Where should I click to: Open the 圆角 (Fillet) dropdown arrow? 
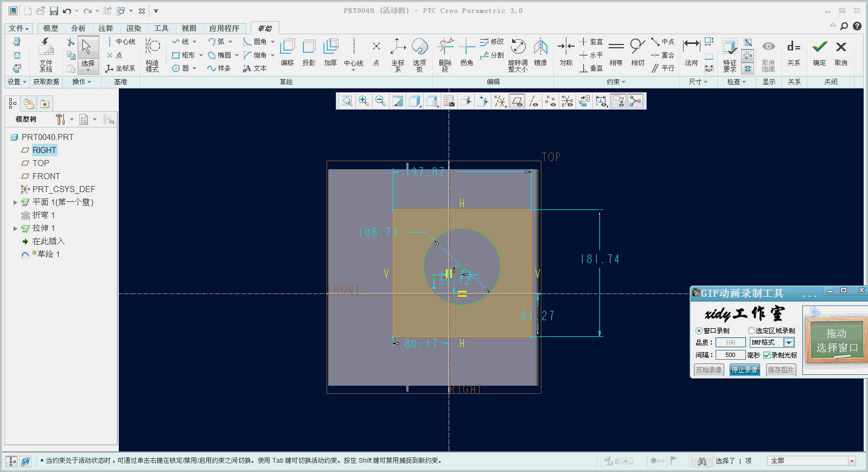[x=272, y=42]
